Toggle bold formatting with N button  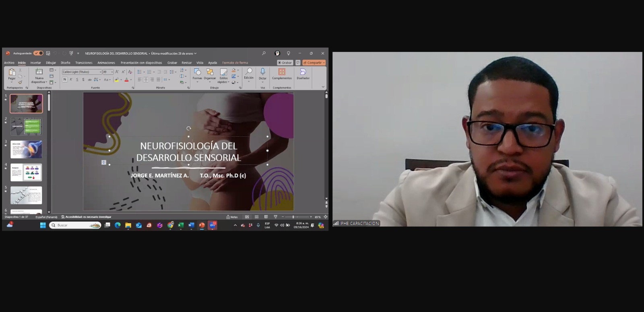(x=65, y=80)
